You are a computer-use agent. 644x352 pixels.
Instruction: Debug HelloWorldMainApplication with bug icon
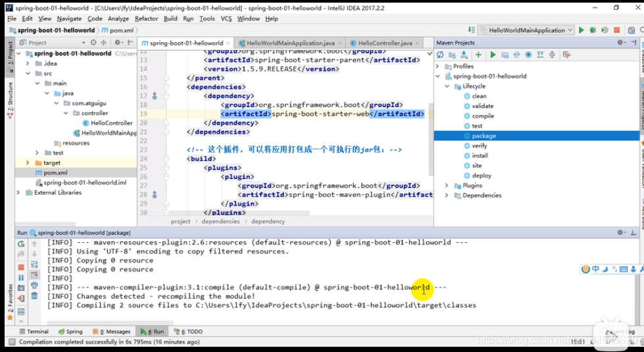coord(593,30)
